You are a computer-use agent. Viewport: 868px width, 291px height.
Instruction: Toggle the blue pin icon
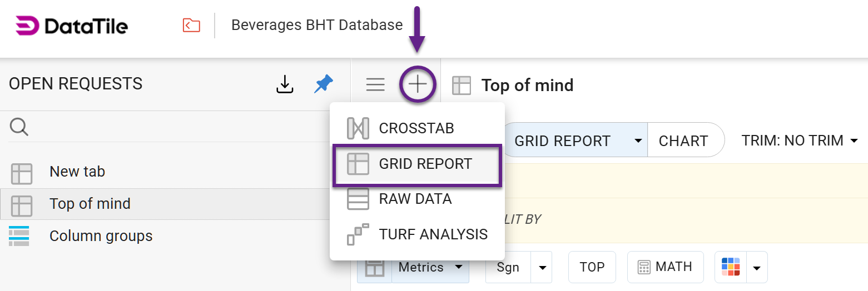(323, 84)
